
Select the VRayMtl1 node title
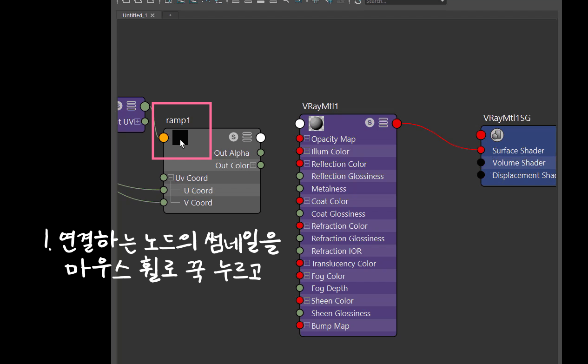tap(320, 106)
